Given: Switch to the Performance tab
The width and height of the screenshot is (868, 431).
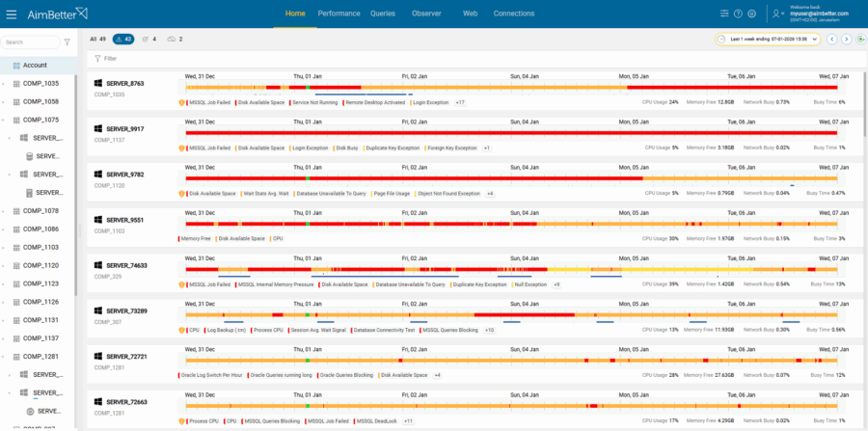Looking at the screenshot, I should [x=339, y=13].
